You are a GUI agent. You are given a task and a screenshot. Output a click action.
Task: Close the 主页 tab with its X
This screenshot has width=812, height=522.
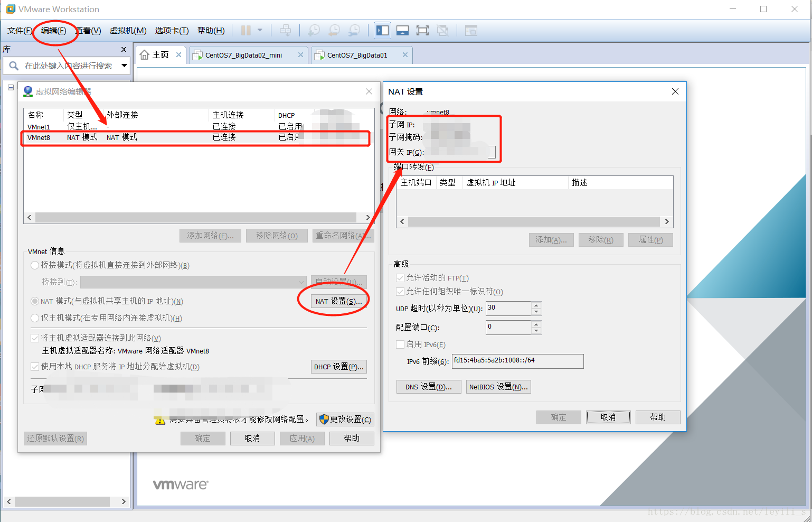tap(179, 54)
